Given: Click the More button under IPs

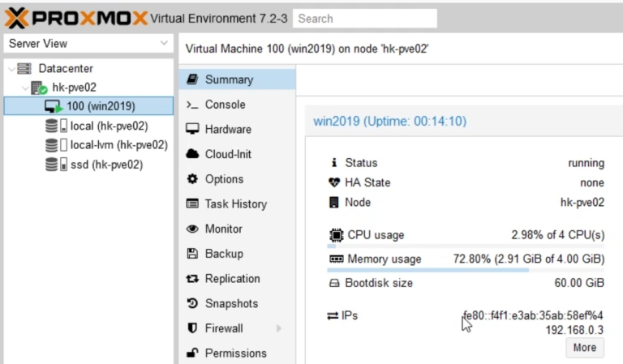Looking at the screenshot, I should [x=584, y=348].
